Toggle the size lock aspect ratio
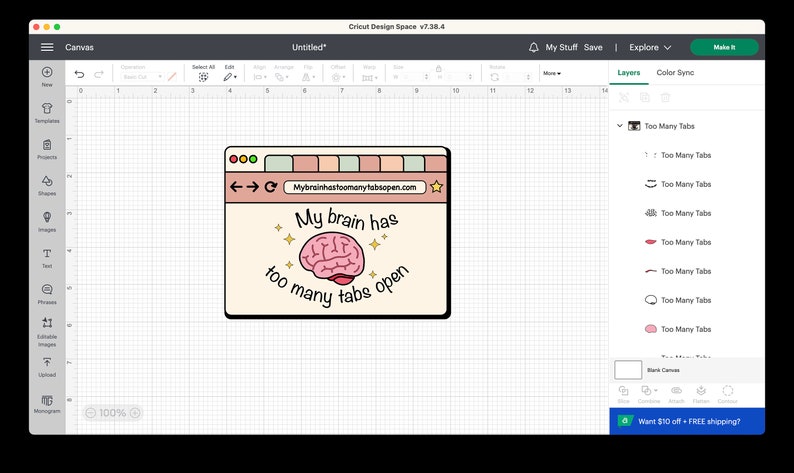 click(x=439, y=68)
